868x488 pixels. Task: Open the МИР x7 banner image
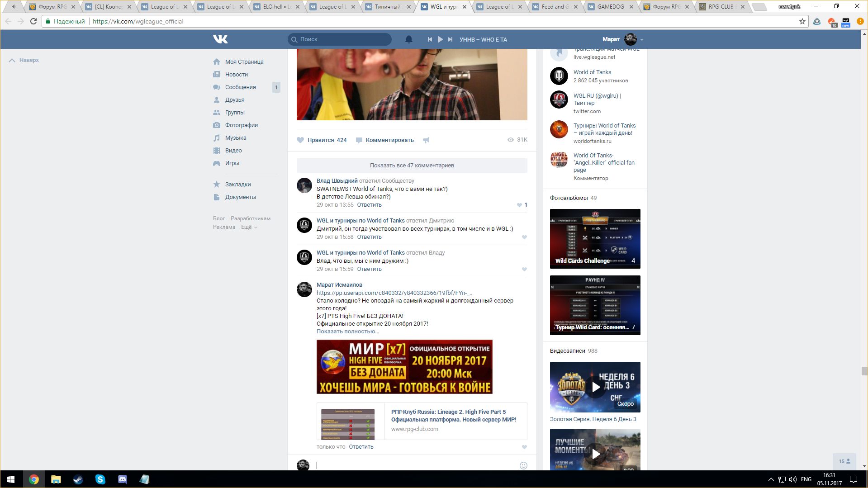click(x=404, y=367)
